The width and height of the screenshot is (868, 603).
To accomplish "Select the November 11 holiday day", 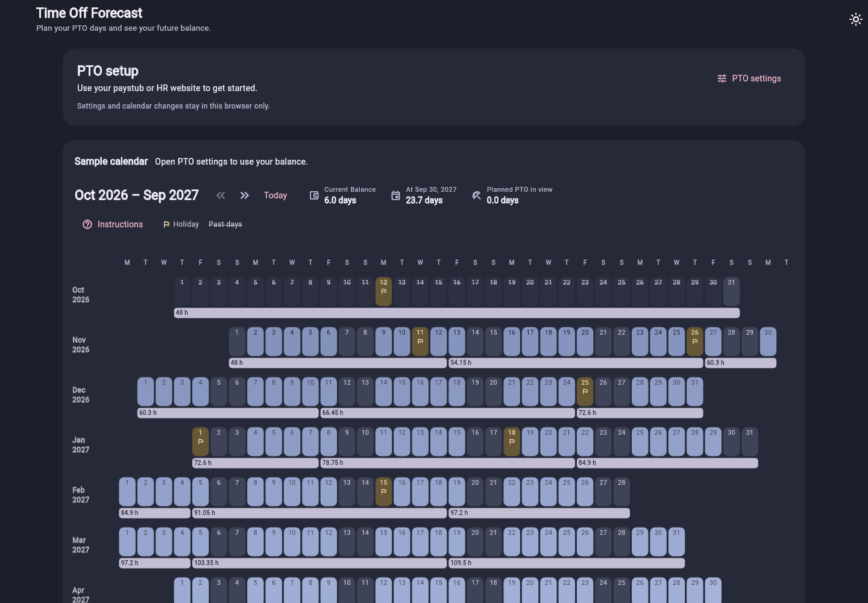I will click(x=420, y=341).
